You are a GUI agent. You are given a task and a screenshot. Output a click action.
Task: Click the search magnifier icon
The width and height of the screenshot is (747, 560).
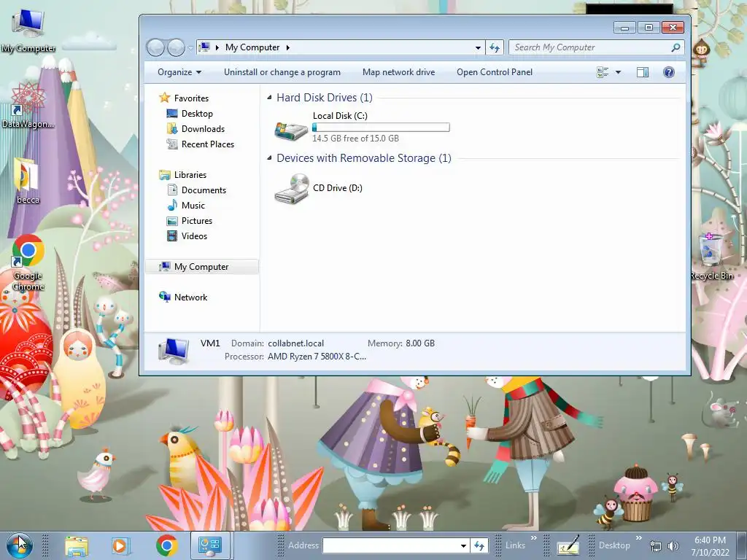(x=676, y=47)
